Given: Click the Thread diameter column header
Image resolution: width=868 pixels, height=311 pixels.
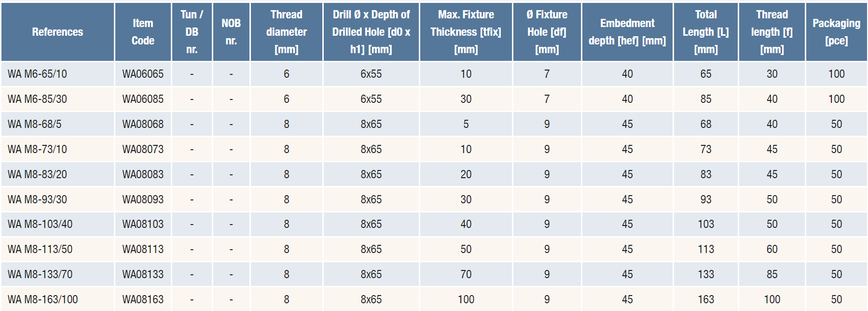Looking at the screenshot, I should [x=286, y=32].
